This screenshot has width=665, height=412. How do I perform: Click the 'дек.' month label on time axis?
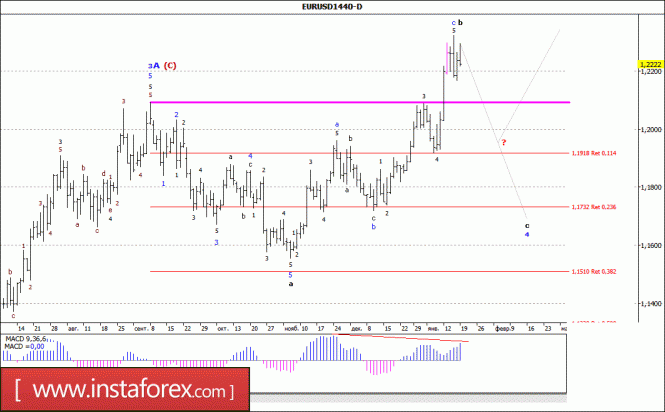click(x=357, y=328)
